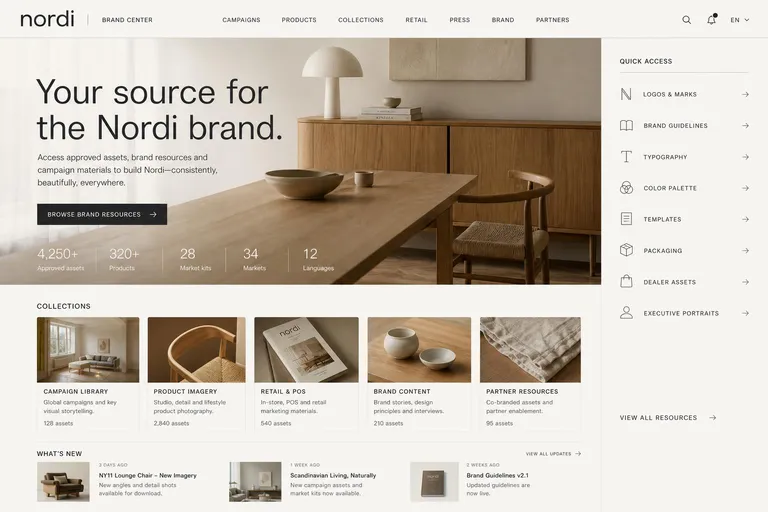Open Color Palette quick access link
Screen dimensions: 768x512
pyautogui.click(x=684, y=188)
